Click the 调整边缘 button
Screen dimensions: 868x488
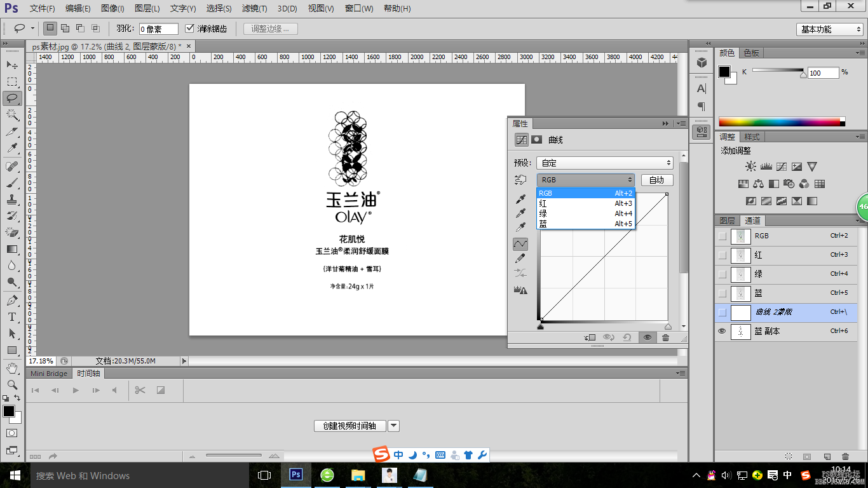pos(270,29)
